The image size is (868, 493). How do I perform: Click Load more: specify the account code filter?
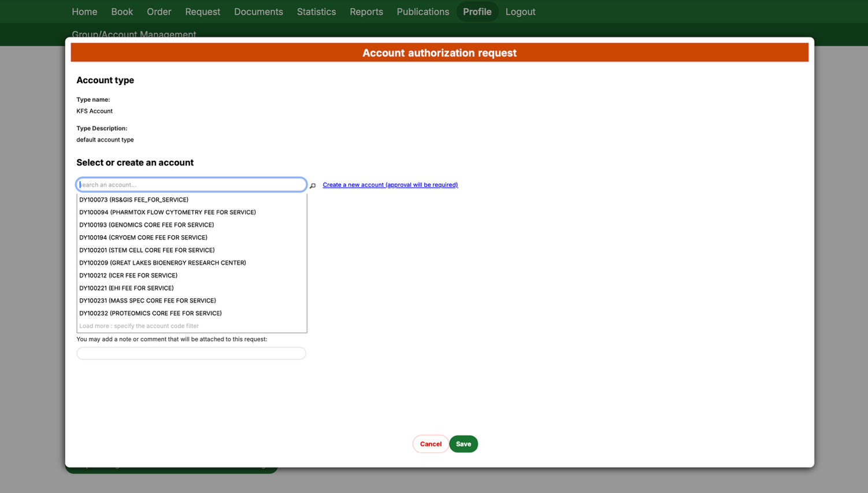[192, 326]
